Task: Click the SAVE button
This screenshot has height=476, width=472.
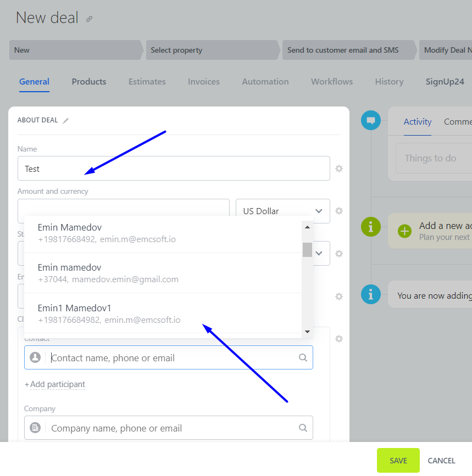Action: (398, 461)
